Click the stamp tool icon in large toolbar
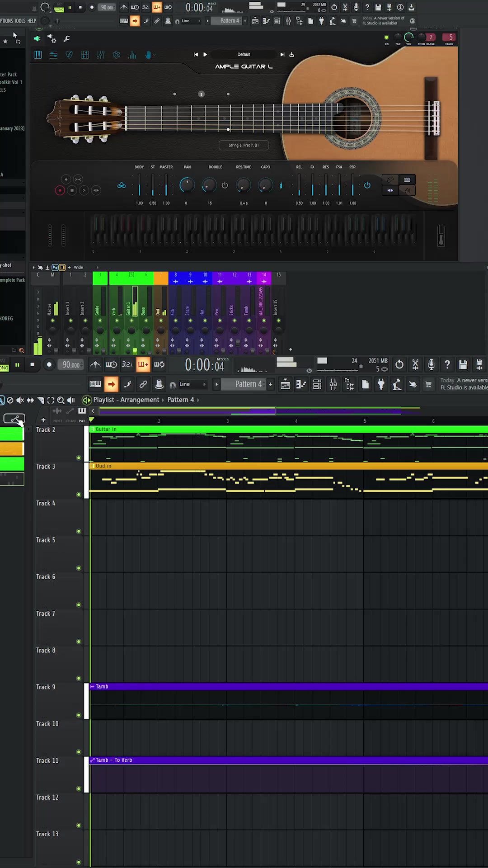488x868 pixels. (x=159, y=384)
